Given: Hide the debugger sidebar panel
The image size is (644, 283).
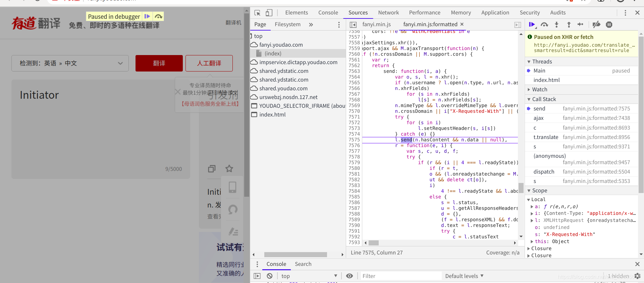Looking at the screenshot, I should pos(518,25).
